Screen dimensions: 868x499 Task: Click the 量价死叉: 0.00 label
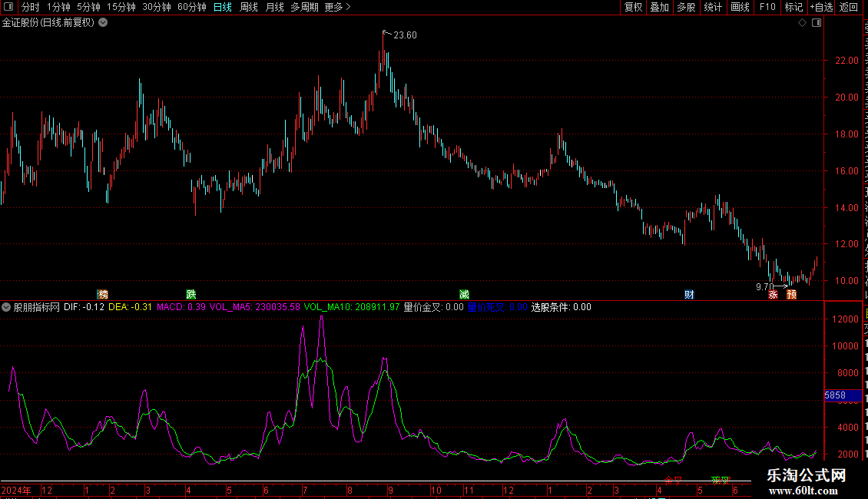(497, 307)
